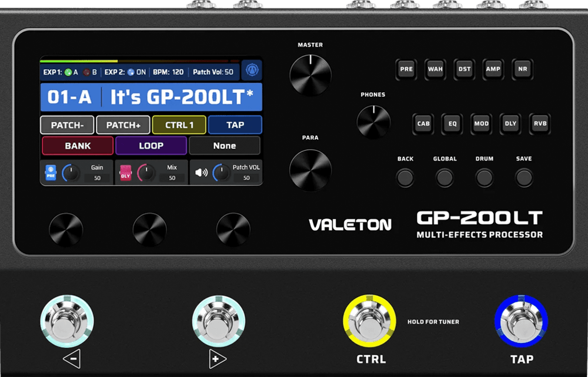Push the round DRUM button
Image resolution: width=588 pixels, height=377 pixels.
(x=484, y=178)
